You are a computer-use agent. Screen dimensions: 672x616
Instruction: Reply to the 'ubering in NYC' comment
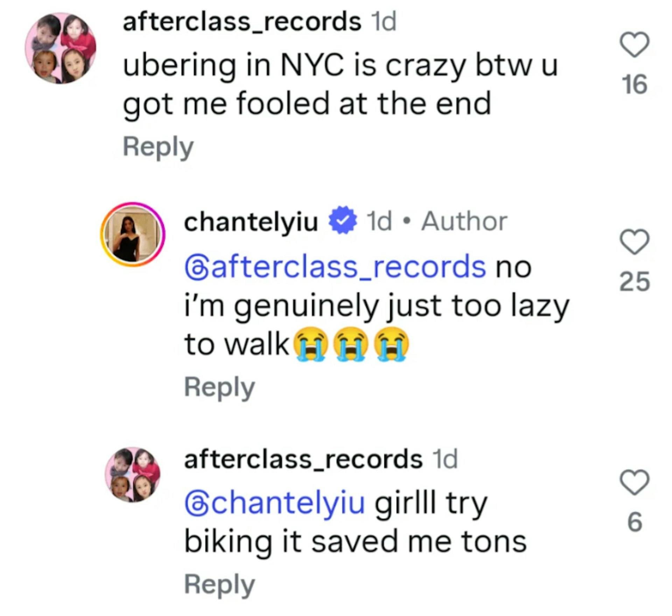pos(158,148)
